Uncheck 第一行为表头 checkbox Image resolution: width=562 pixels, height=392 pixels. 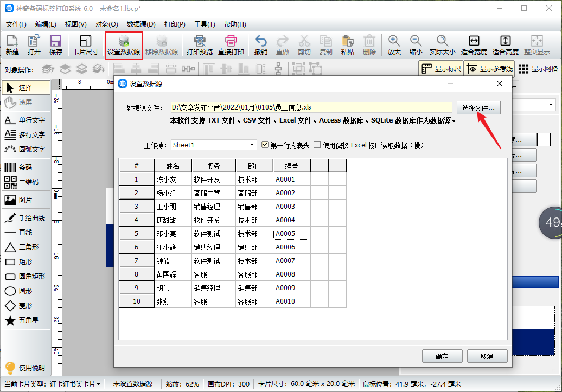265,145
